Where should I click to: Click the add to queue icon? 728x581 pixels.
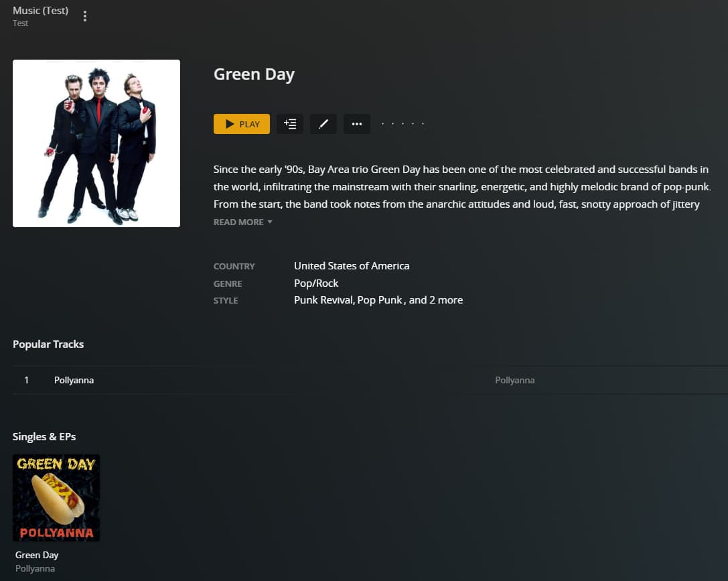tap(290, 124)
